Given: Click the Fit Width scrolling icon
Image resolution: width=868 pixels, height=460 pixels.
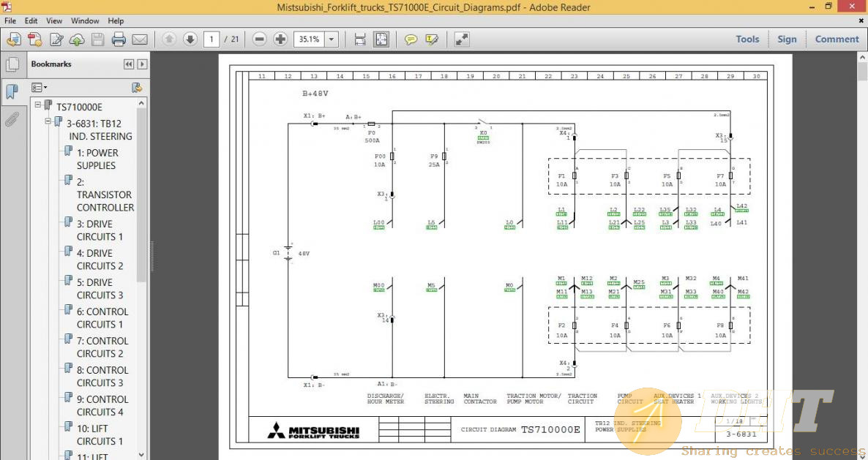Looking at the screenshot, I should click(360, 39).
